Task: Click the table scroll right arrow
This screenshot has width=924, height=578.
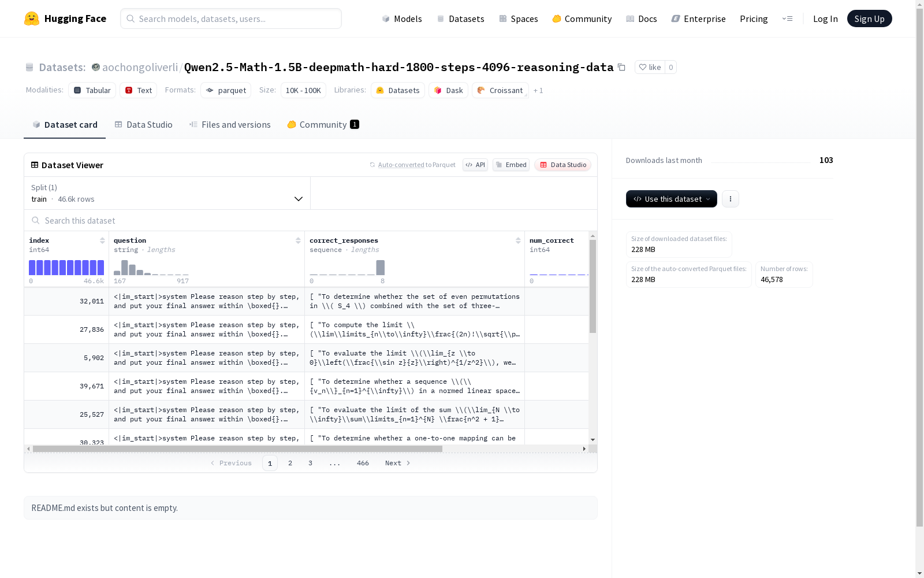Action: pos(584,449)
